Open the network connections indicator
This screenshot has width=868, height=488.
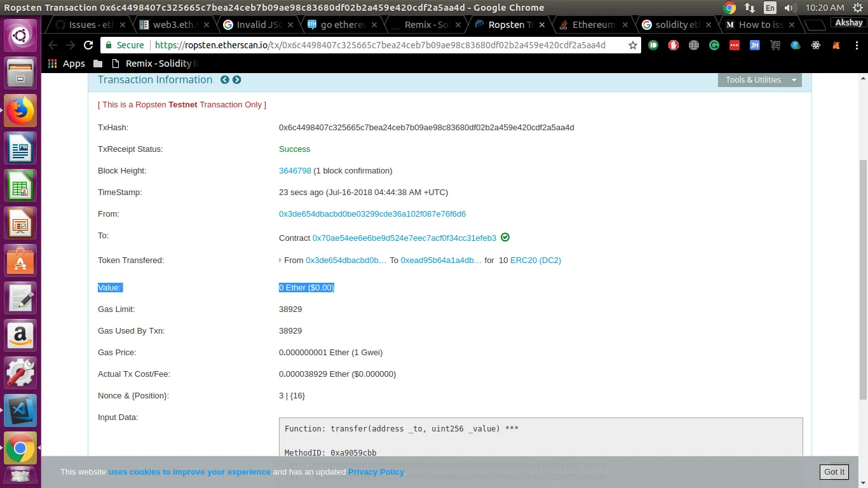750,8
